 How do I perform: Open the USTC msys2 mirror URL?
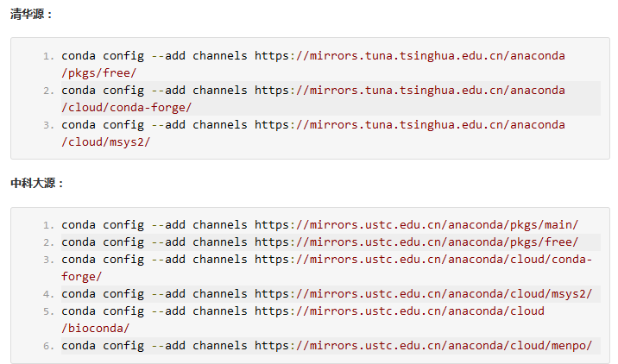pos(423,294)
